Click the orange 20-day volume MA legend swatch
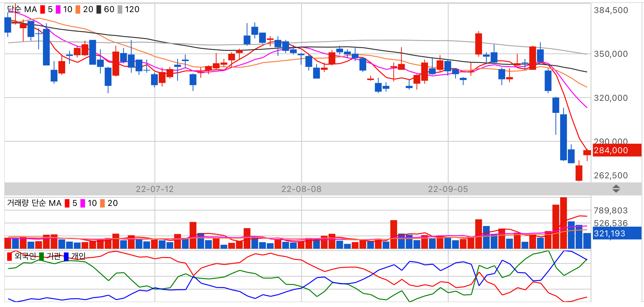The image size is (644, 307). [102, 203]
